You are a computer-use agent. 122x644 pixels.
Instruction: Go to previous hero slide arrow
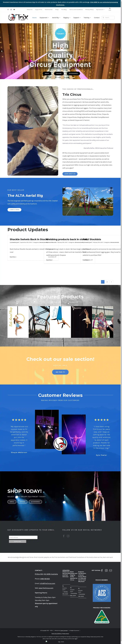(x=2, y=51)
